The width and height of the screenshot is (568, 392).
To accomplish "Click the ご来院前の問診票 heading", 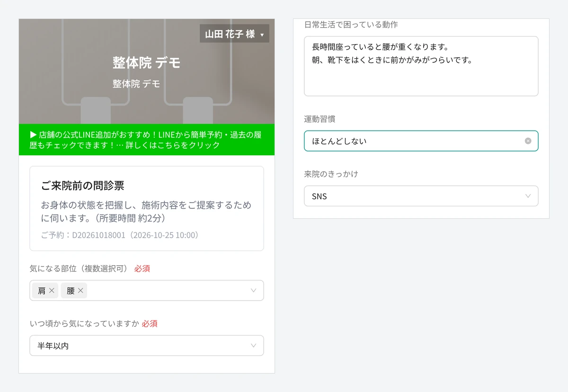I will point(82,186).
